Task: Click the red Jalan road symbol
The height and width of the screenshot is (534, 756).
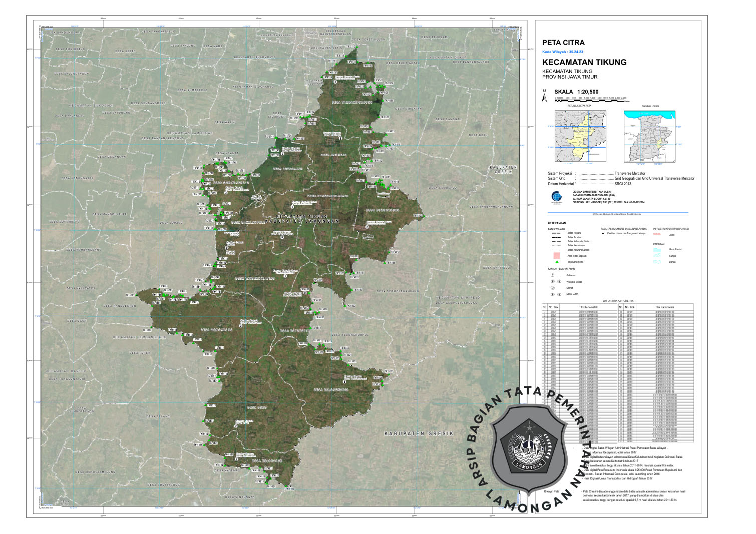Action: (657, 234)
